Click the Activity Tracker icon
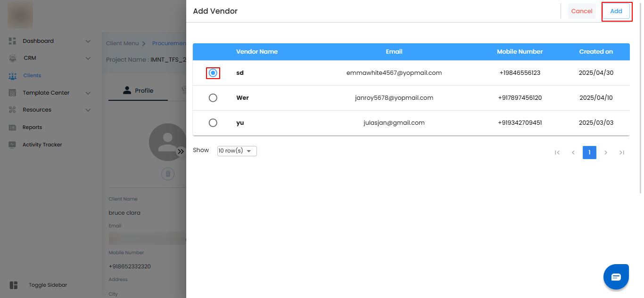Viewport: 644px width, 298px height. [x=13, y=145]
